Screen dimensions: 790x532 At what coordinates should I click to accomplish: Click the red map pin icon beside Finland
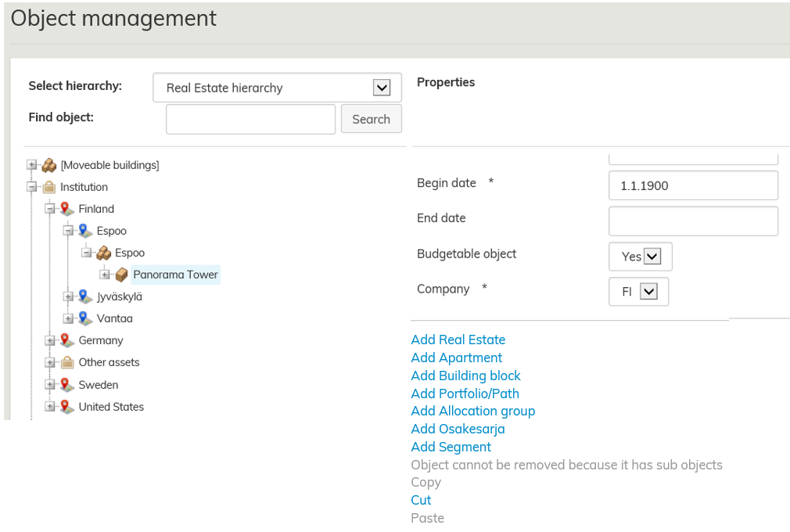(66, 209)
